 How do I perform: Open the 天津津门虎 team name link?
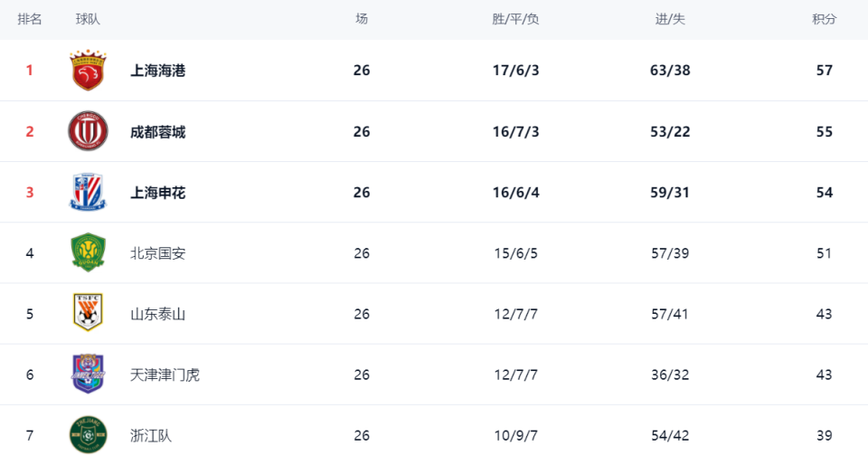pos(165,375)
